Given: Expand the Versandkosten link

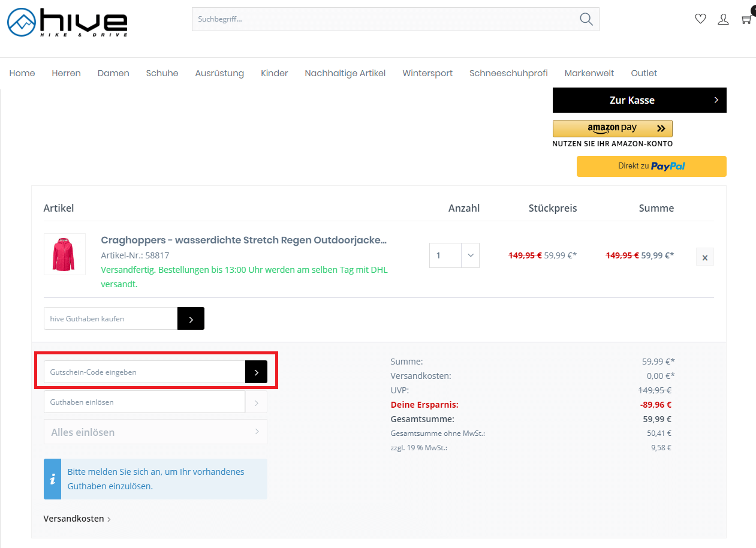Looking at the screenshot, I should (77, 519).
